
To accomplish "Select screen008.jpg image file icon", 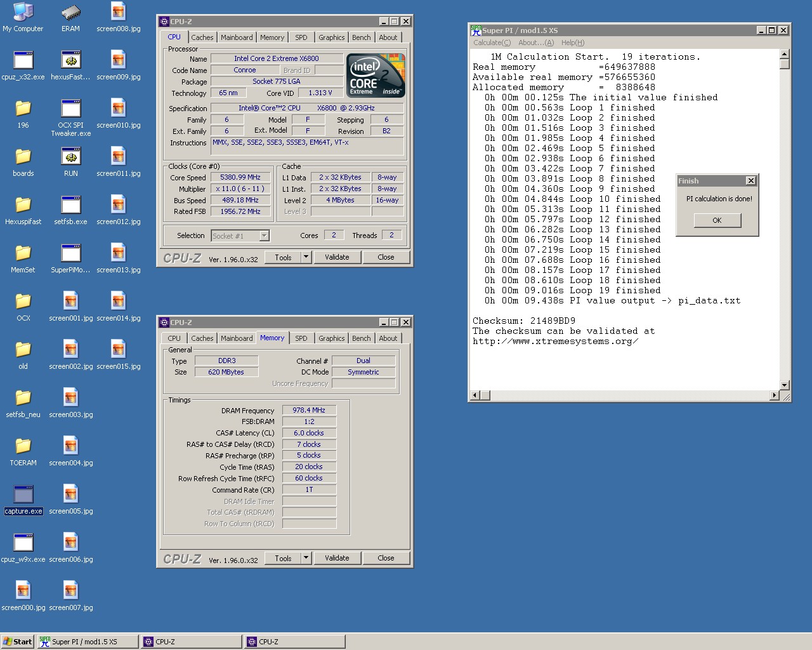I will point(119,17).
